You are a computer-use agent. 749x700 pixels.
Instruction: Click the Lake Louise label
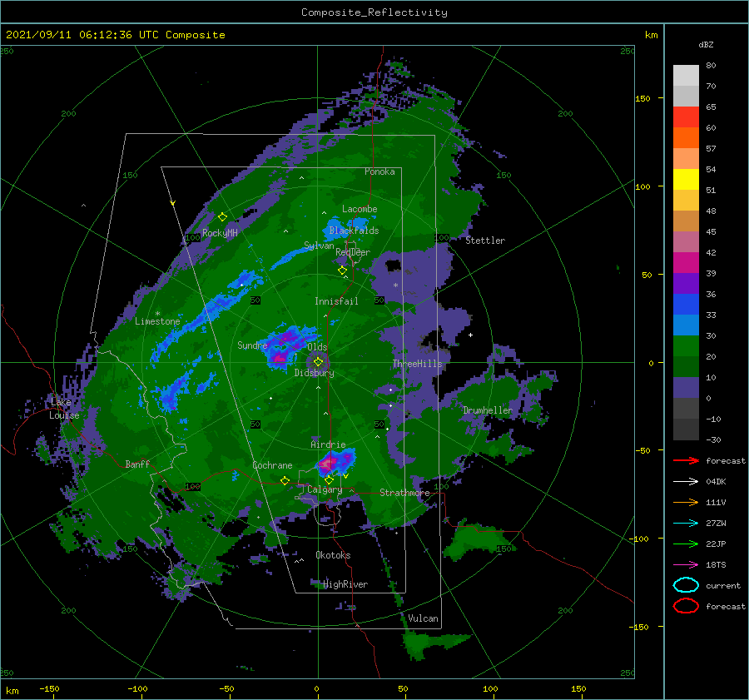point(64,409)
